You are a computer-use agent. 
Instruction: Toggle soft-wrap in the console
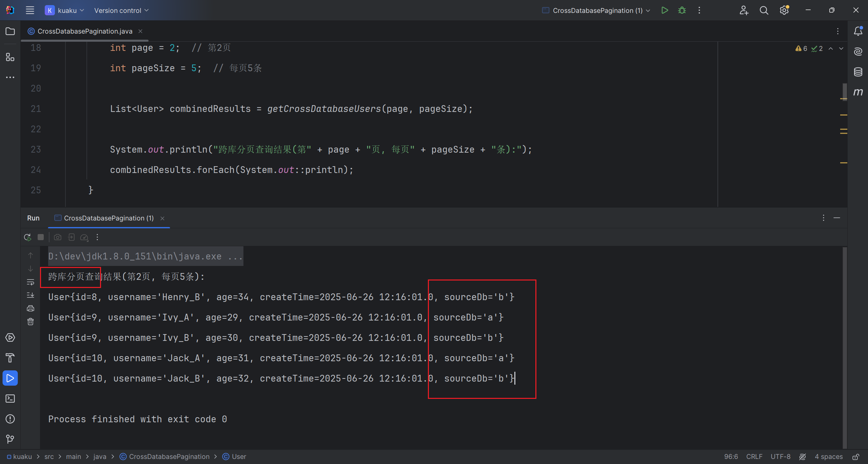[x=31, y=282]
